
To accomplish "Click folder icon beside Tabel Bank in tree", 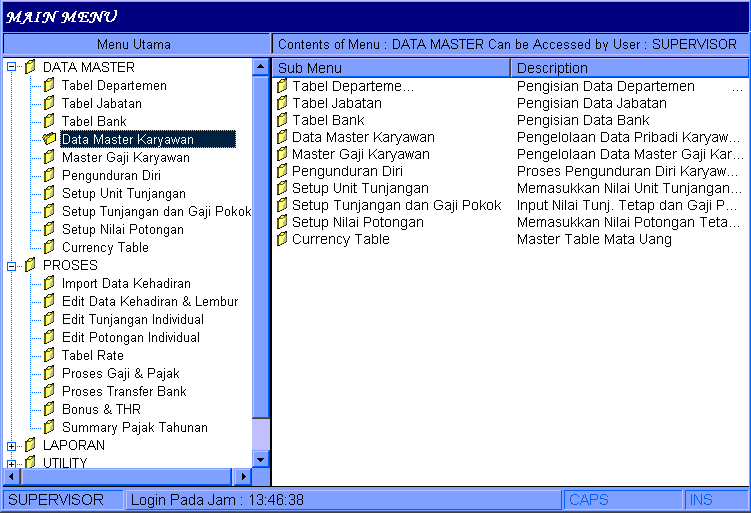I will (49, 121).
